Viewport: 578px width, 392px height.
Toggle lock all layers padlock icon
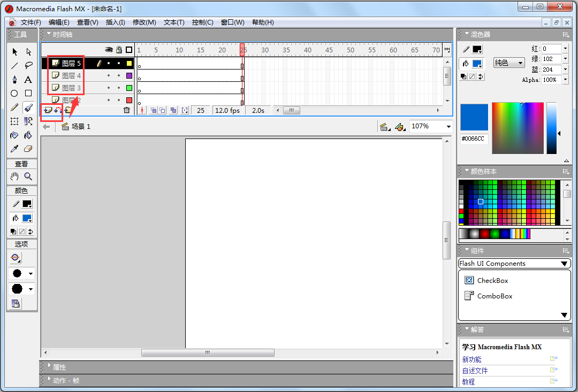click(x=119, y=50)
